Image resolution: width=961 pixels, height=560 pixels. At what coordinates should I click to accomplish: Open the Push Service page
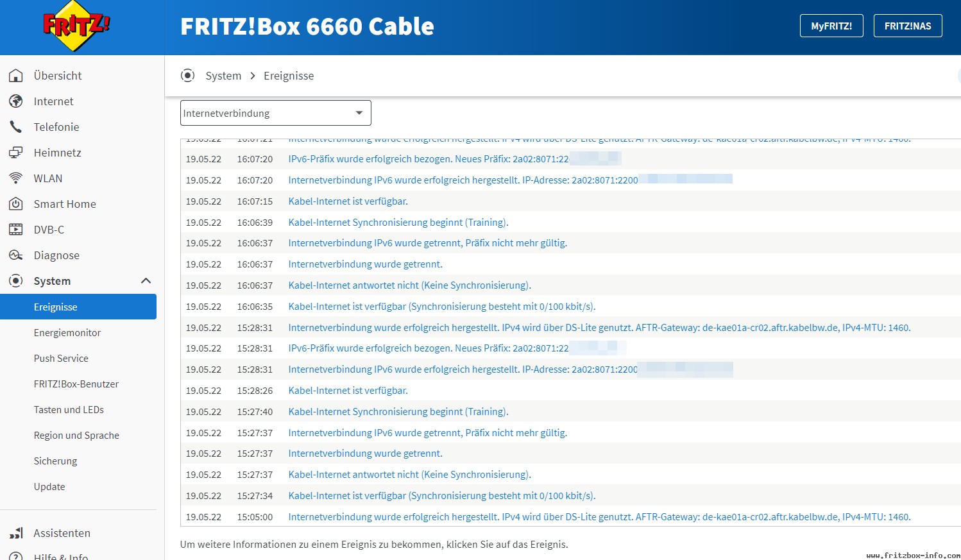click(x=61, y=358)
